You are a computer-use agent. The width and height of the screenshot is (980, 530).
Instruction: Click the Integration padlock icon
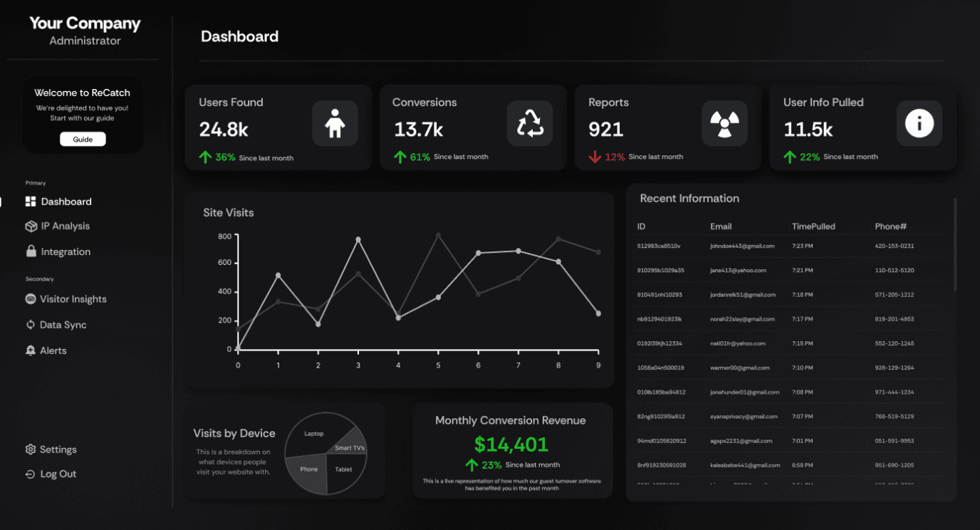point(31,251)
